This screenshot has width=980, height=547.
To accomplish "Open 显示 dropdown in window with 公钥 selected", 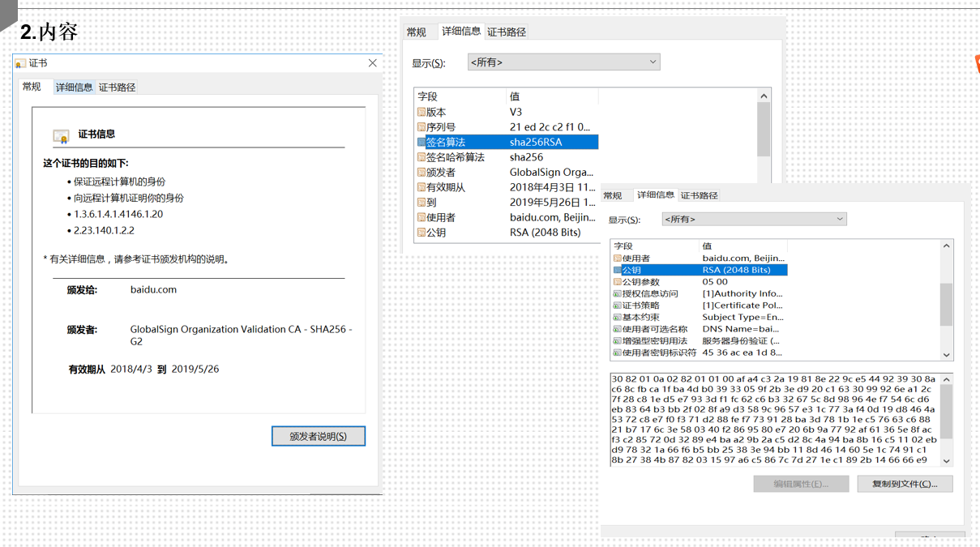I will 755,219.
